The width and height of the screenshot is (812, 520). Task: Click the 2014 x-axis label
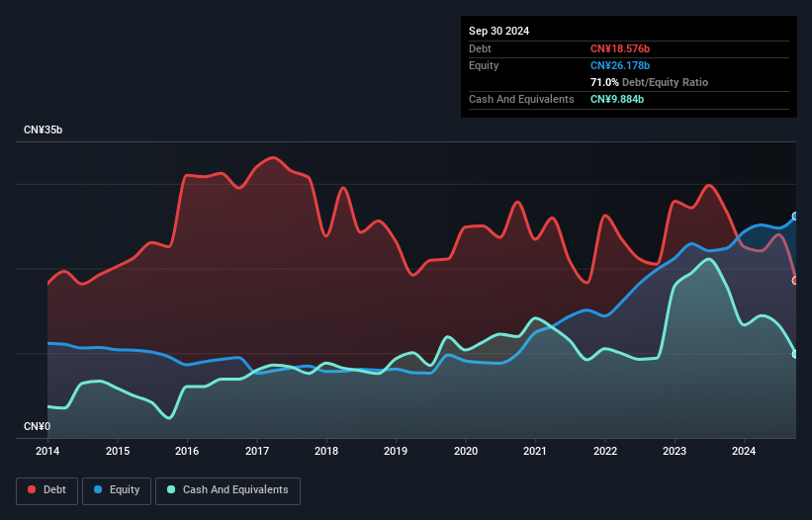(47, 451)
